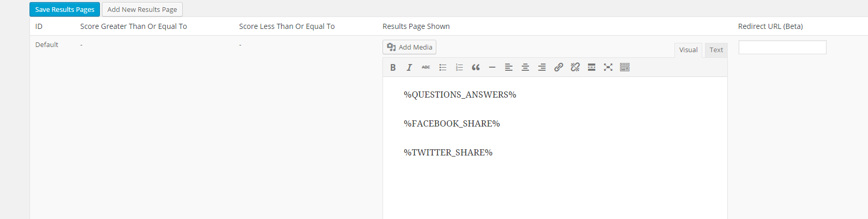Insert Read More tag

click(592, 67)
